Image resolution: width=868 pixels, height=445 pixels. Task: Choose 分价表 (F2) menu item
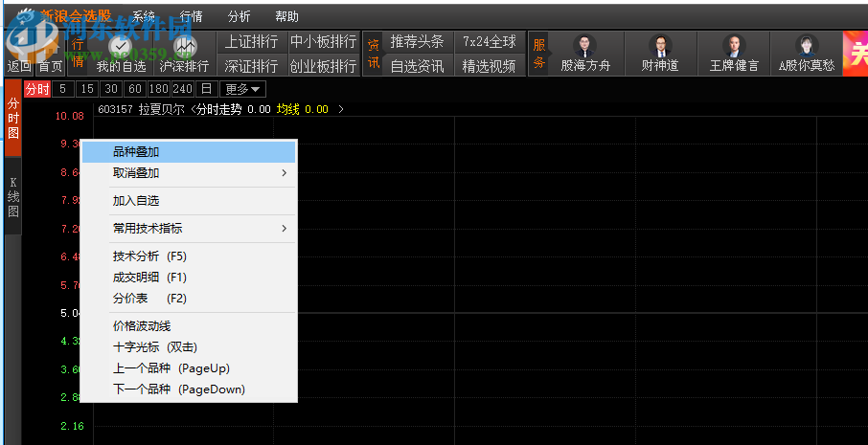189,299
